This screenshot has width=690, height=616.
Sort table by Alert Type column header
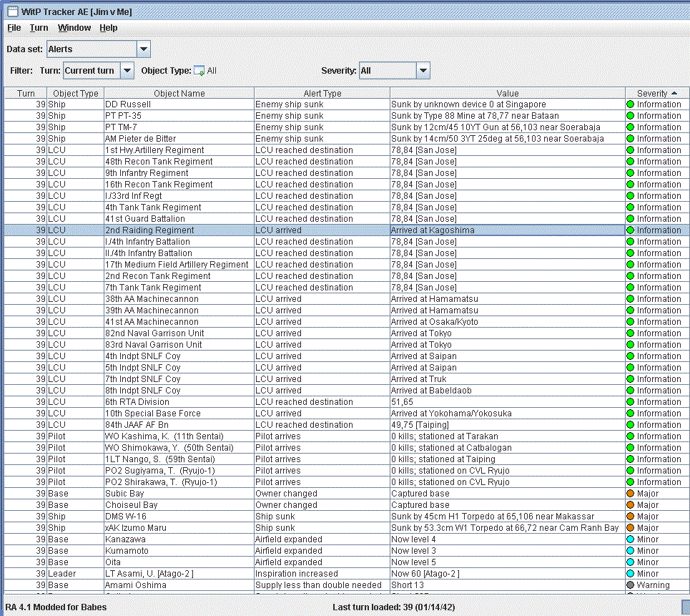(x=322, y=93)
